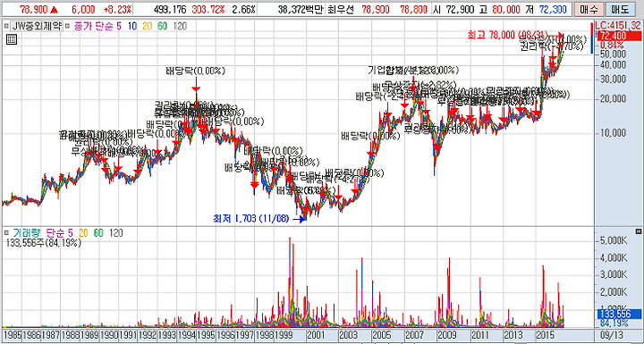
Task: Click the 최우선 quote label
Action: tap(342, 9)
